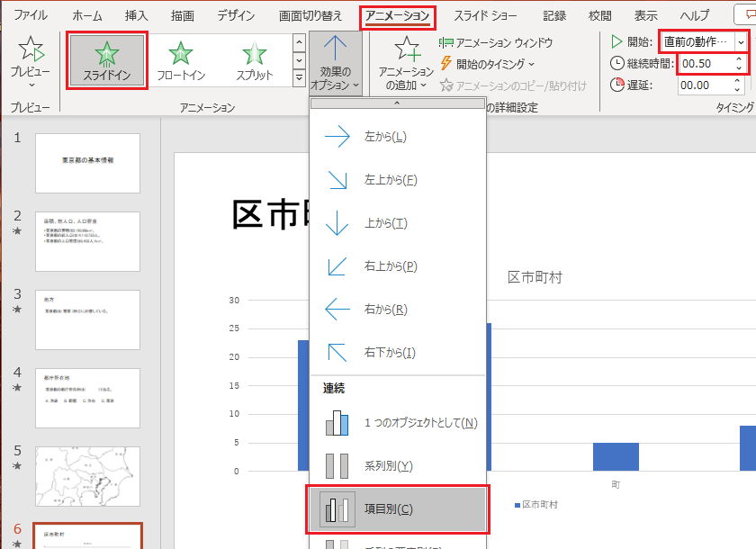Pick 'By Series' sequence option

(397, 466)
